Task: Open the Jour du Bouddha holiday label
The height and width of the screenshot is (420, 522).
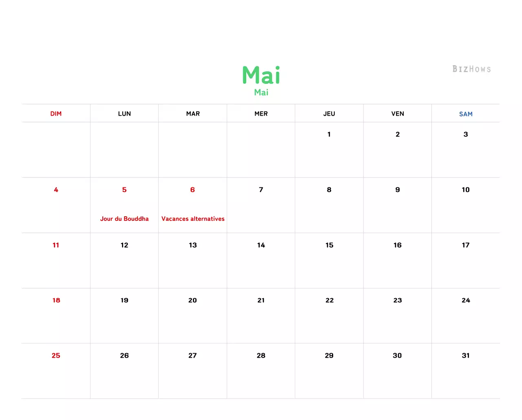Action: click(x=124, y=219)
